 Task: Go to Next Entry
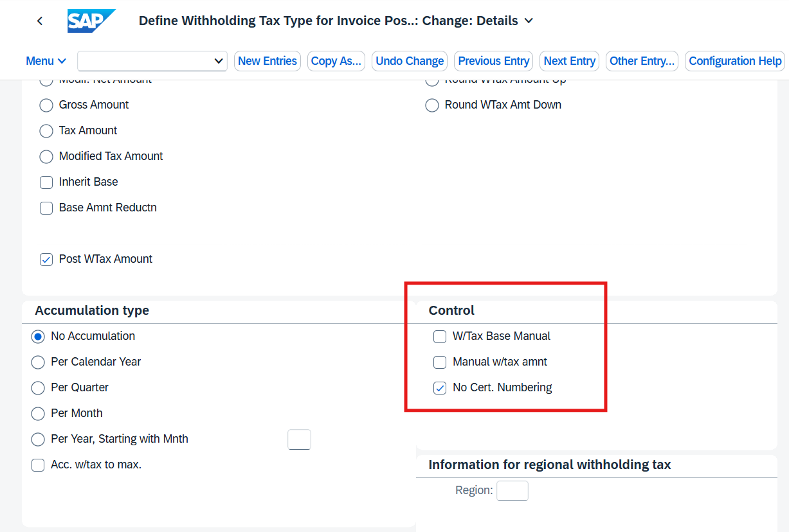[570, 61]
